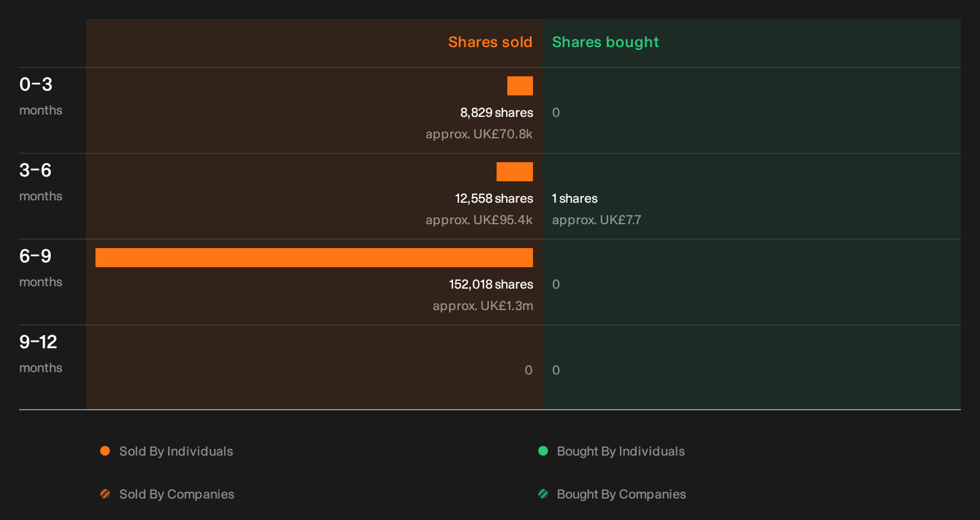The height and width of the screenshot is (520, 980).
Task: Select the Sold By Individuals legend label
Action: (x=176, y=451)
